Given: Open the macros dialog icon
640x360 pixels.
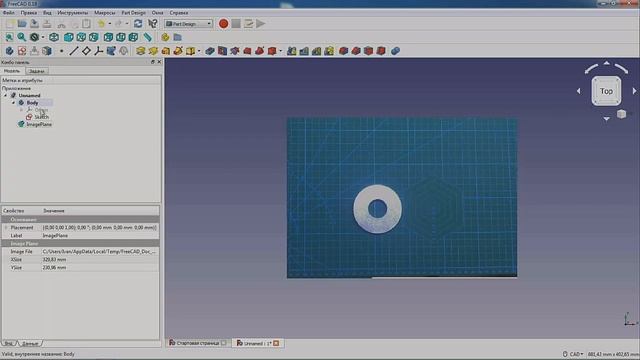Looking at the screenshot, I should pos(249,24).
